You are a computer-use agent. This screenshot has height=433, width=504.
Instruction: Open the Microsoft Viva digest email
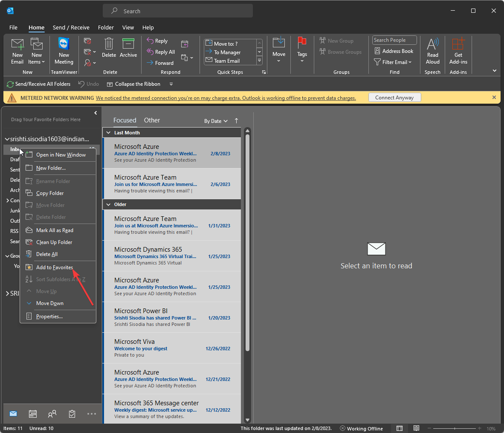point(172,348)
